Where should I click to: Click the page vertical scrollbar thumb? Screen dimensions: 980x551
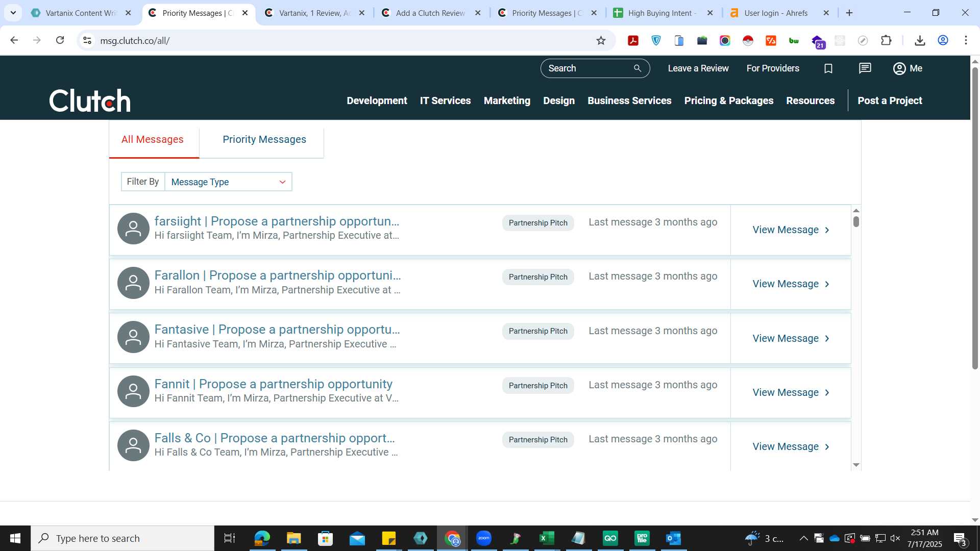pyautogui.click(x=974, y=218)
